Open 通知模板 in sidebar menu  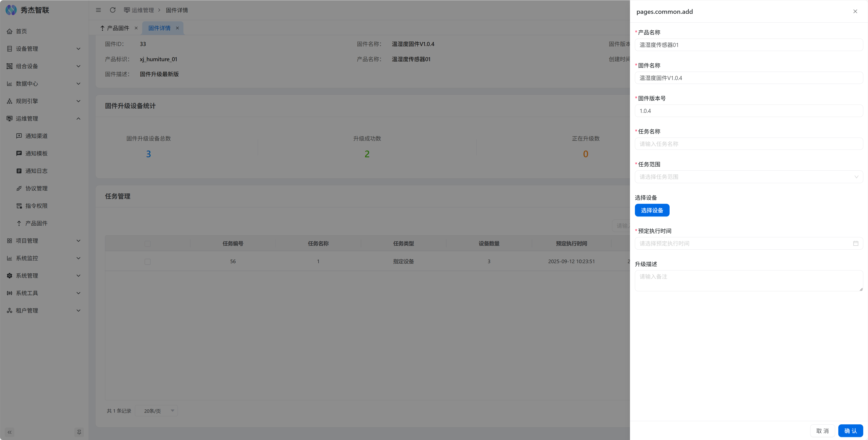coord(36,153)
